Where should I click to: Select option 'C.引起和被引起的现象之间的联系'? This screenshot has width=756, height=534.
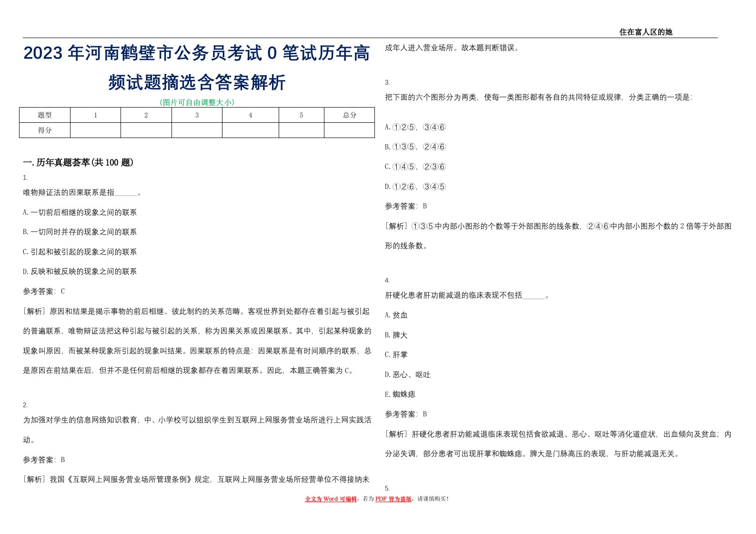click(80, 252)
